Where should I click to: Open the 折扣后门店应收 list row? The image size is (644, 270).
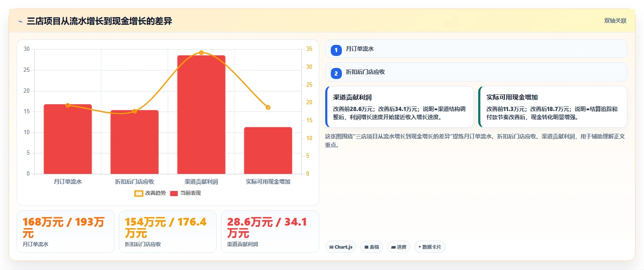click(x=476, y=72)
